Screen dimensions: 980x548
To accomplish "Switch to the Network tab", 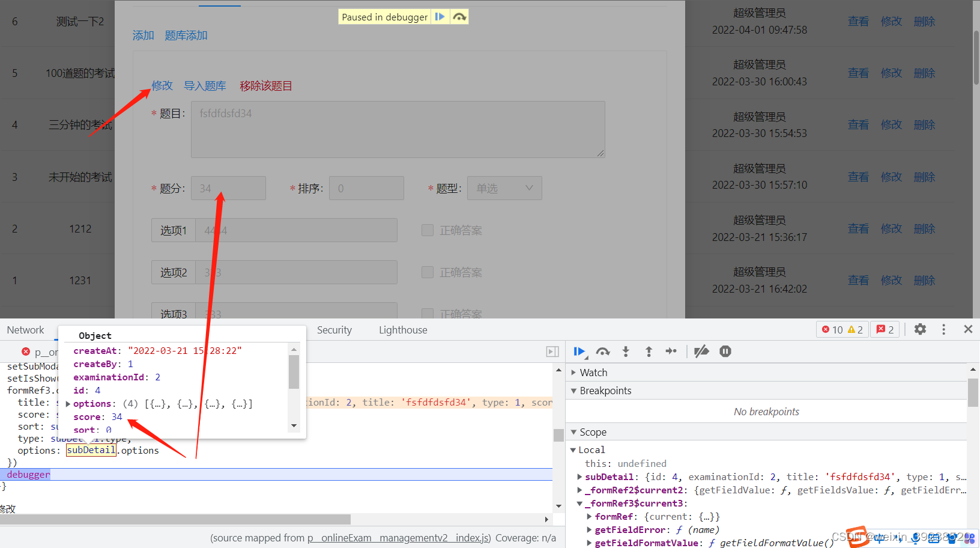I will (25, 330).
